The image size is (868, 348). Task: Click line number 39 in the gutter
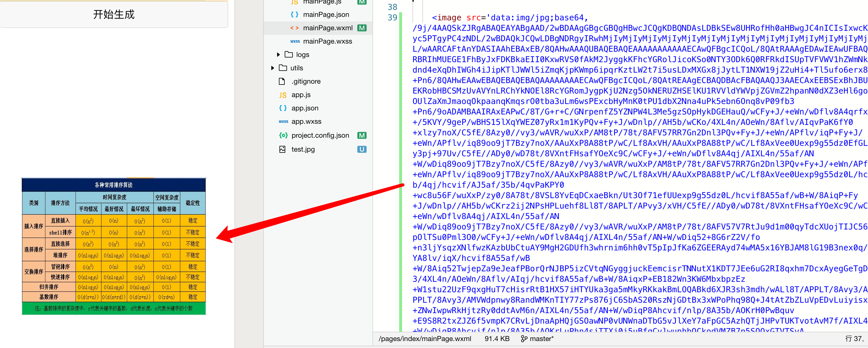tap(392, 17)
